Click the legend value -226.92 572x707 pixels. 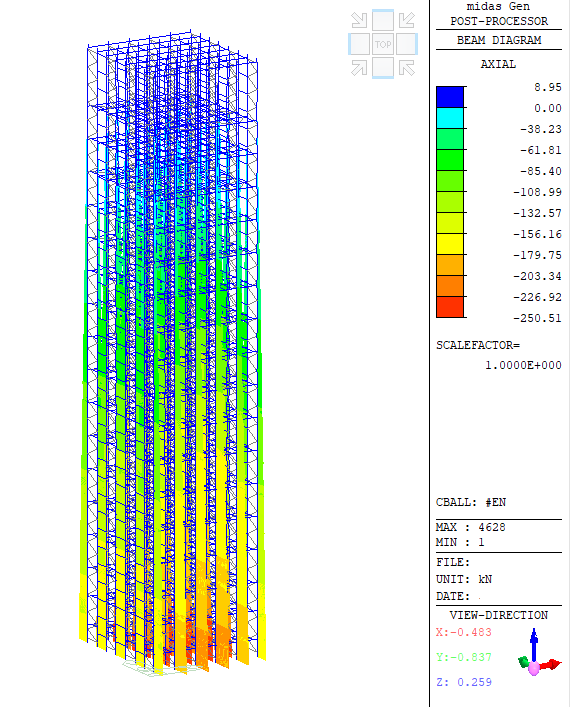click(x=537, y=297)
